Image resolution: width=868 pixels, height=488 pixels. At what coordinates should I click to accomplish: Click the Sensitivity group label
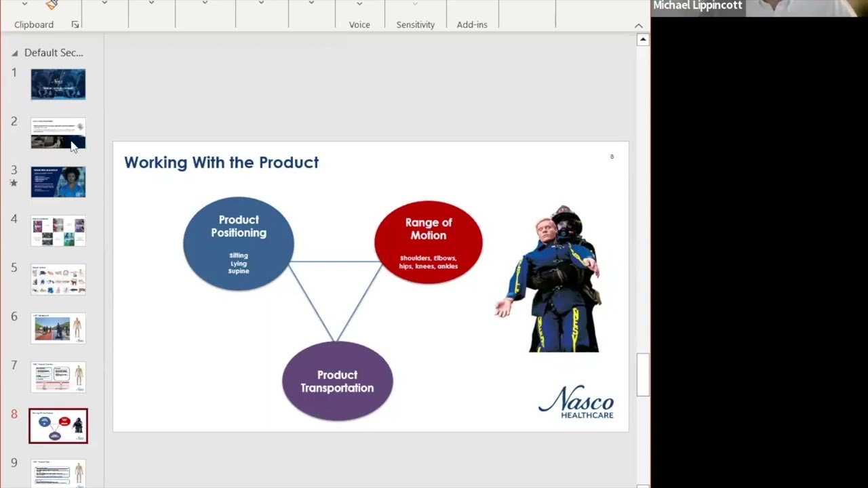coord(416,24)
